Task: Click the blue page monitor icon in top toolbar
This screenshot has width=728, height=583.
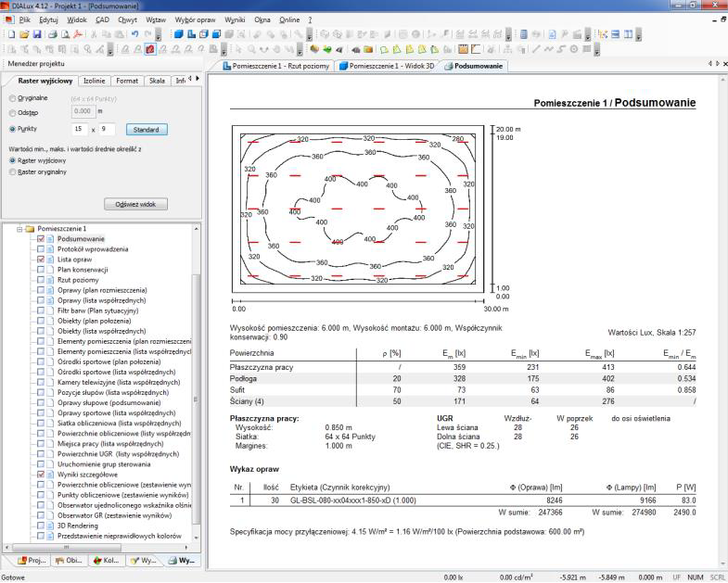Action: coord(552,34)
